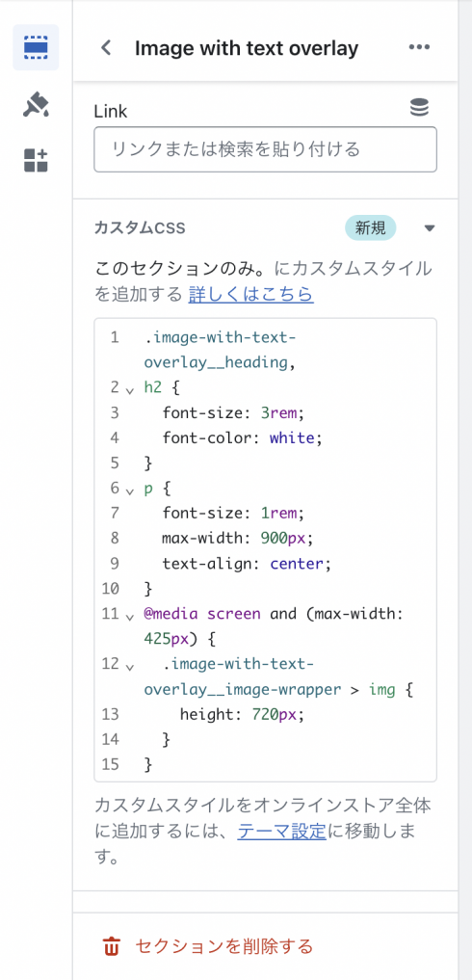
Task: Fold the img rule at line 12
Action: click(x=129, y=666)
